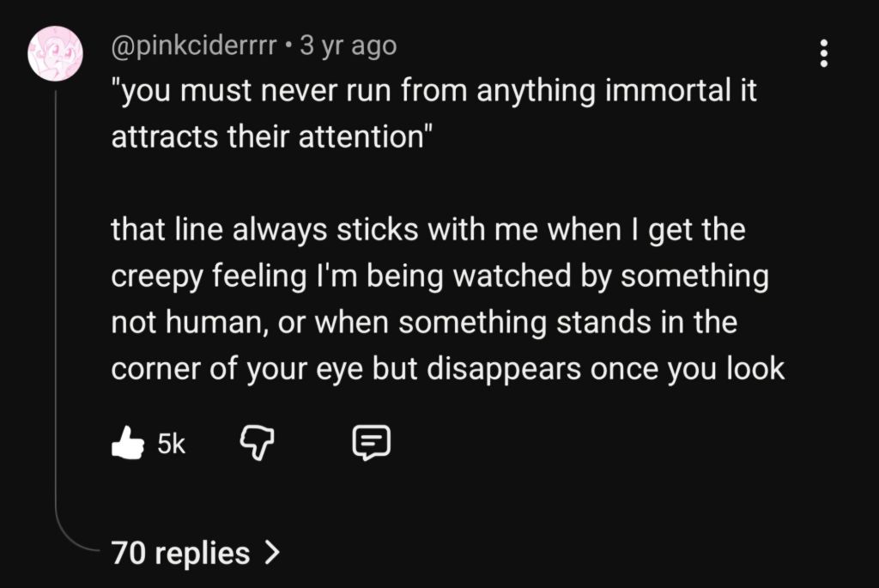Open the three-dot more options menu
Viewport: 879px width, 588px height.
(x=823, y=53)
